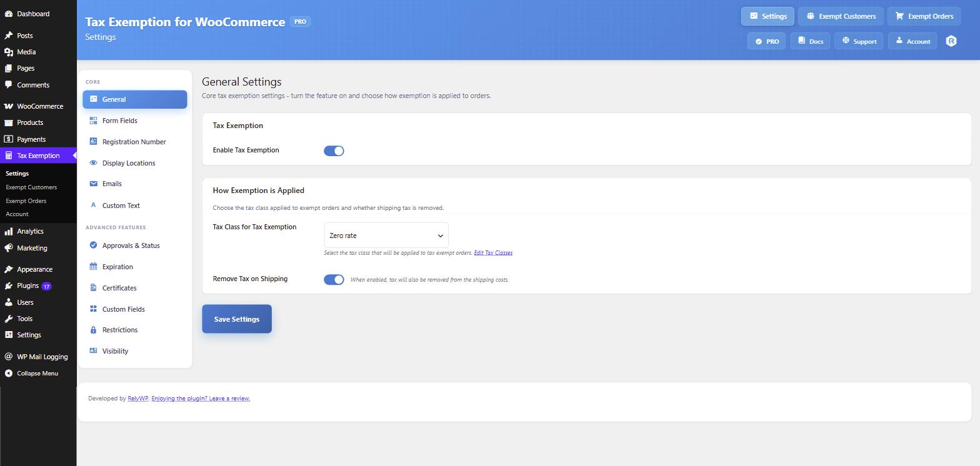Click the WP Mail Logging at-sign icon
Screen dimensions: 980x466
8,357
